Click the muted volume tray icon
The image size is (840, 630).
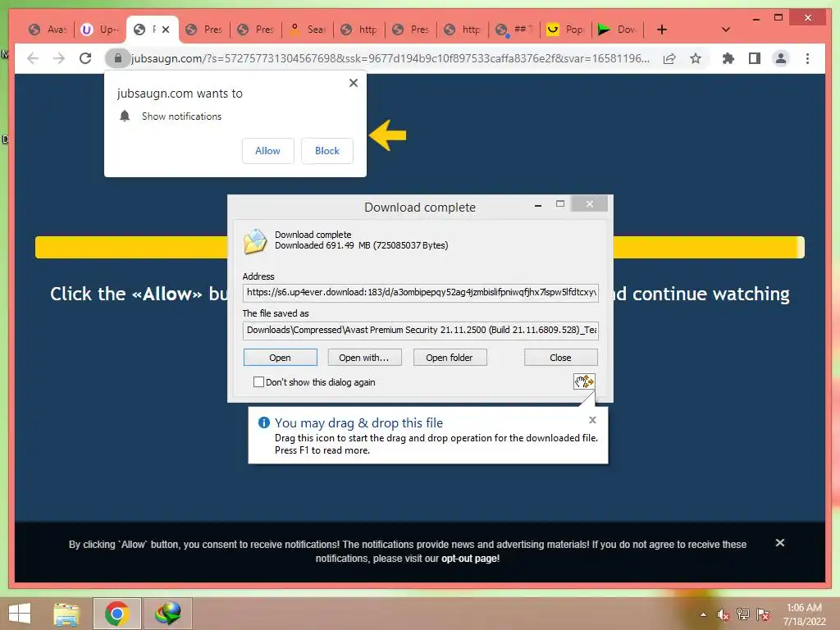coord(724,614)
